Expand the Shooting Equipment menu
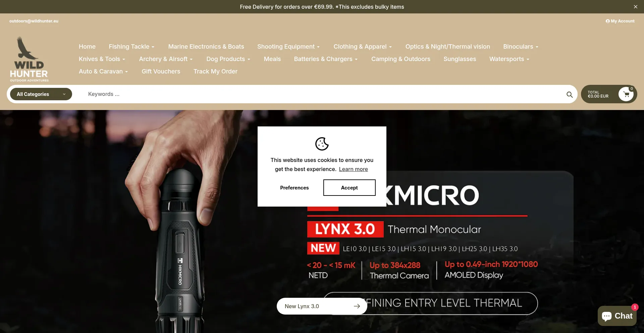The width and height of the screenshot is (644, 333). [288, 47]
